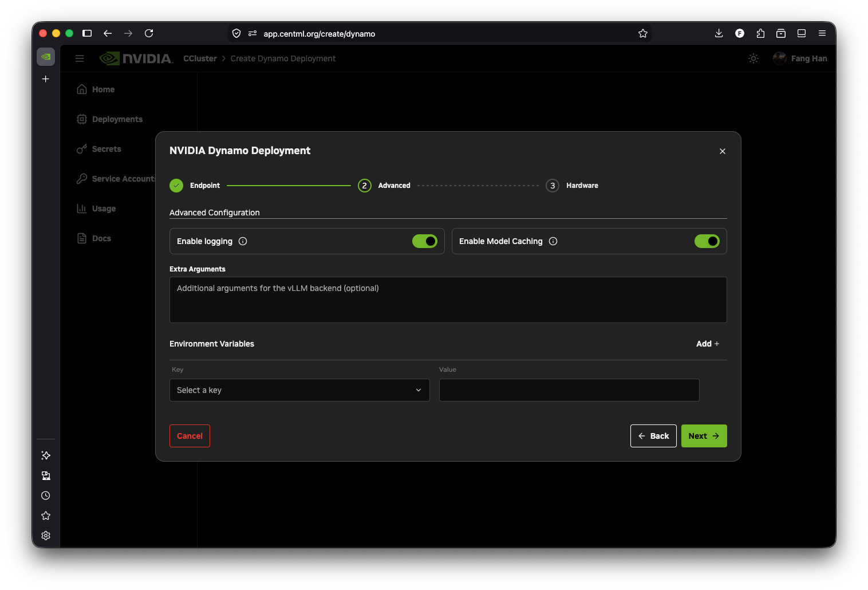
Task: Open Secrets in the sidebar
Action: click(99, 149)
